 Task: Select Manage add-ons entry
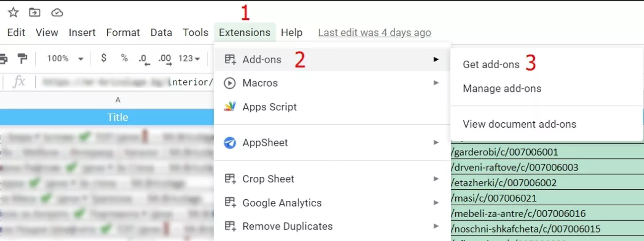(502, 88)
